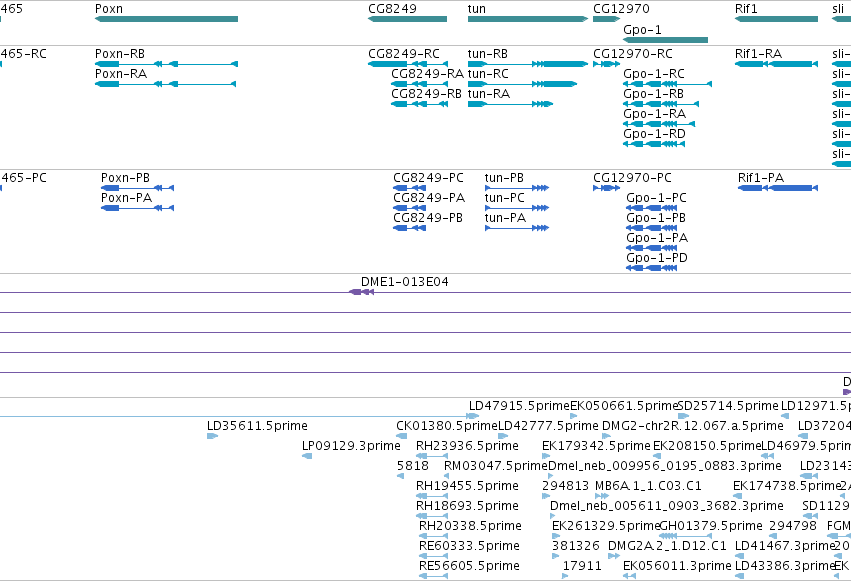Click EST SD25714.5prime
The image size is (851, 581).
point(684,416)
